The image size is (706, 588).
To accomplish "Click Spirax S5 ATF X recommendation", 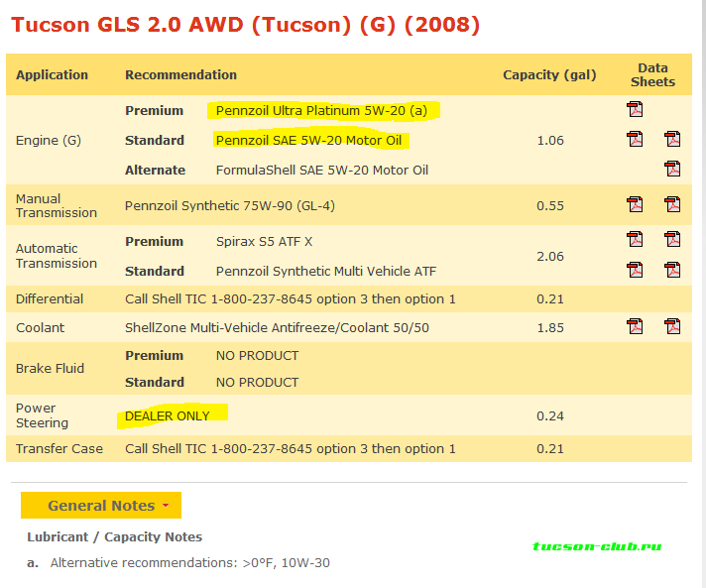I will point(264,242).
